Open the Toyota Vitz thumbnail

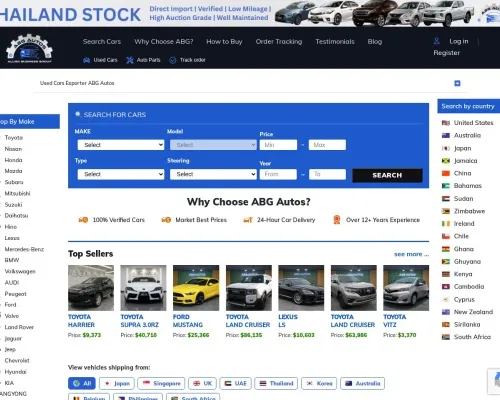pos(406,288)
